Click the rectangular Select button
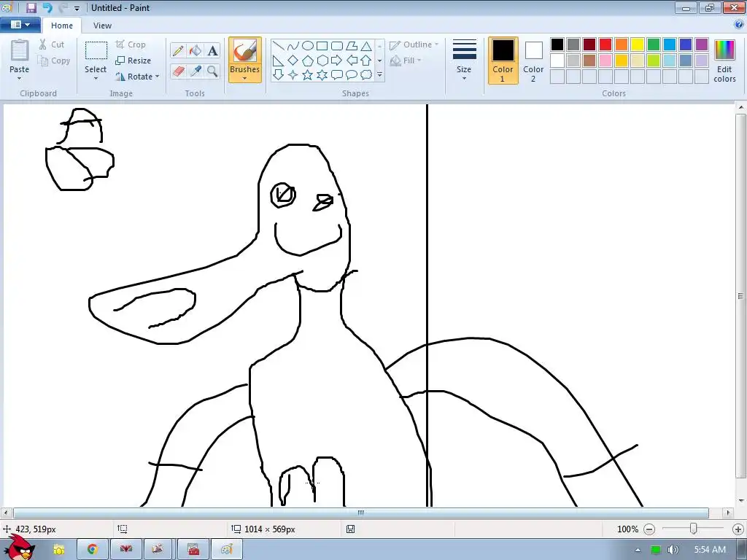 (x=96, y=56)
